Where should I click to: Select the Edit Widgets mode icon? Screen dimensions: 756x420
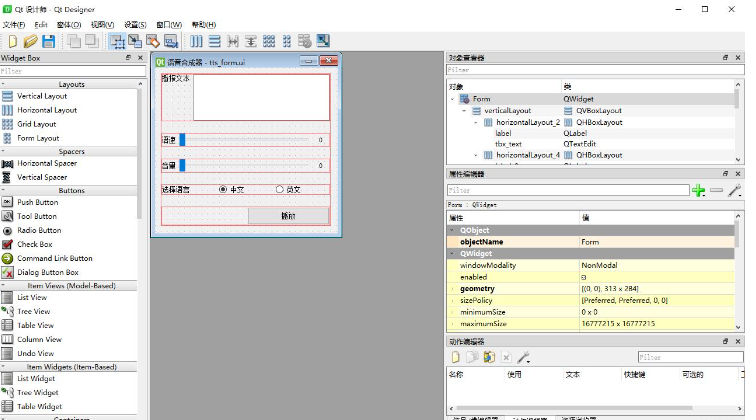pos(117,41)
